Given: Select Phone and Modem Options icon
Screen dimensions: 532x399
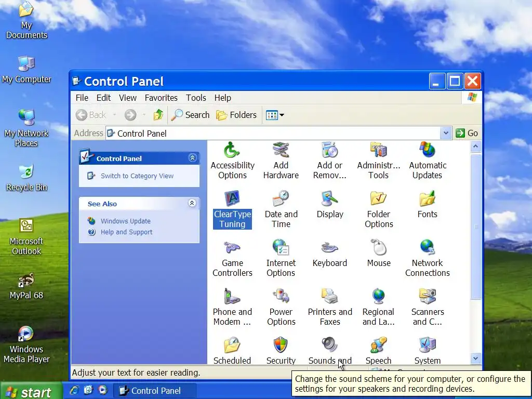Looking at the screenshot, I should click(232, 307).
